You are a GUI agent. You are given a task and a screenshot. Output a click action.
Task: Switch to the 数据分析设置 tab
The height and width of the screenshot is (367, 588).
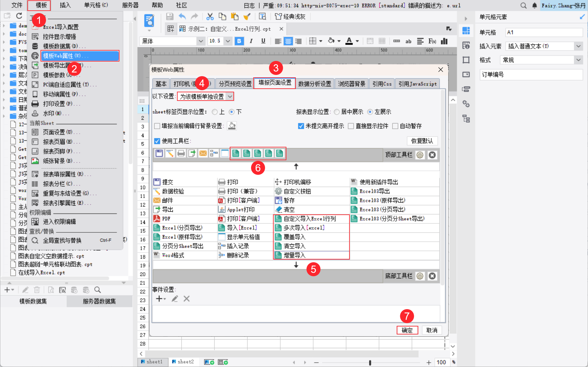point(314,84)
